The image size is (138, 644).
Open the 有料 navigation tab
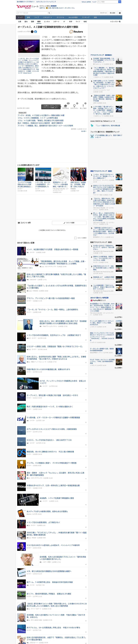[95, 17]
